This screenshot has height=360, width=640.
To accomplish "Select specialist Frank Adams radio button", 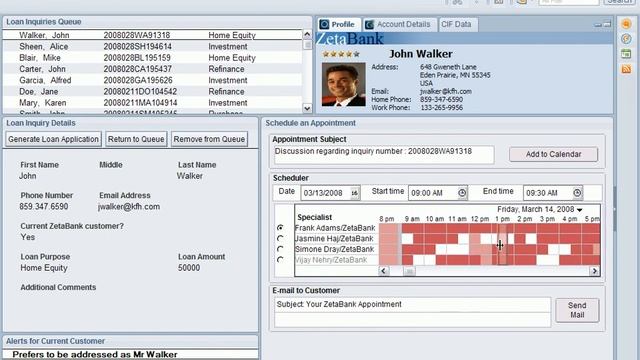I will point(280,227).
